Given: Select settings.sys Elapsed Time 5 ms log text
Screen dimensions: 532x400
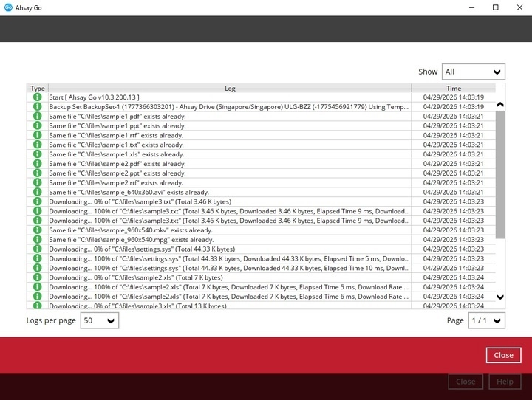Looking at the screenshot, I should click(x=229, y=258).
